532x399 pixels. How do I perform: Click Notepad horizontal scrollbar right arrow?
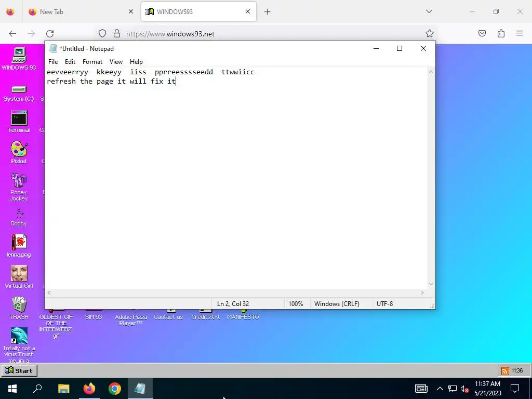(x=422, y=292)
